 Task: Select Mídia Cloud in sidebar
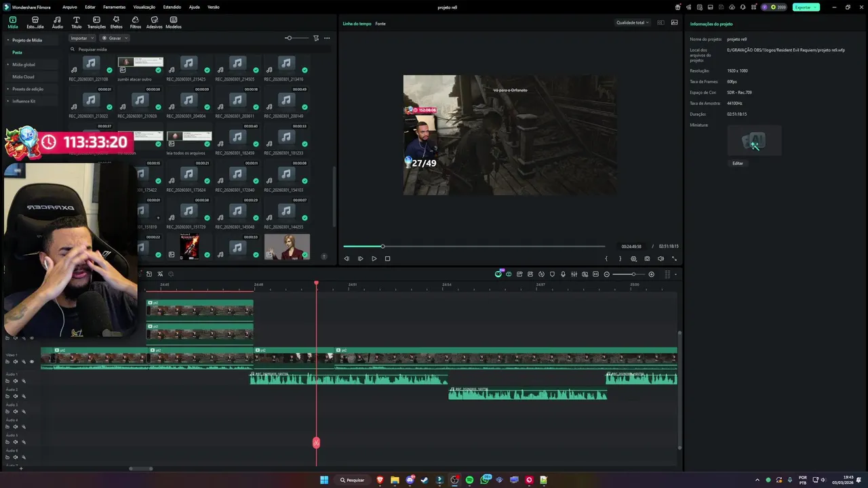pyautogui.click(x=23, y=77)
